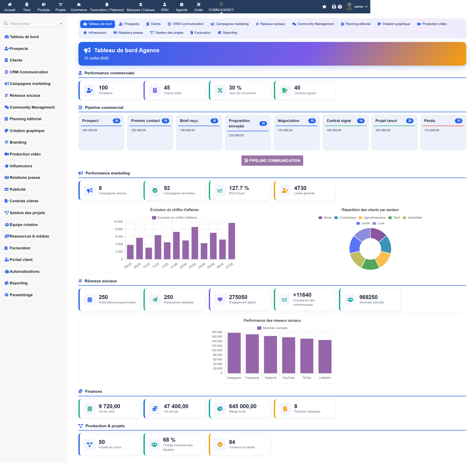
Task: Click the GRH person icon
Action: tap(164, 4)
